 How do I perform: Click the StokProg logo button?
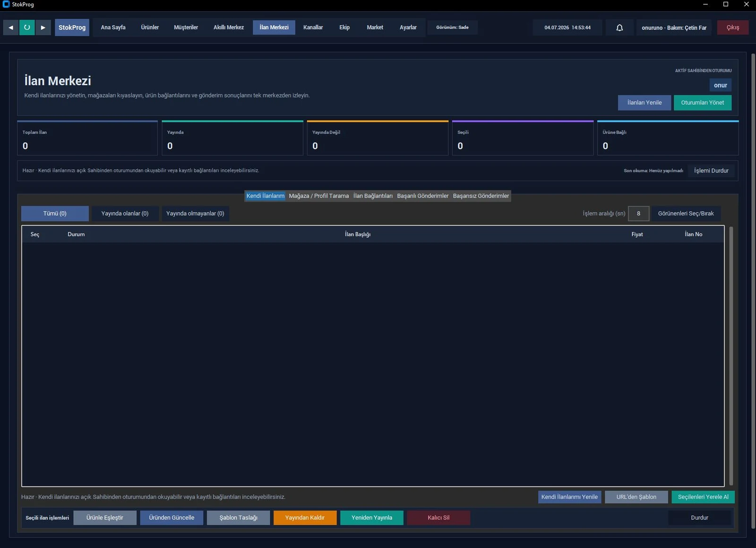tap(72, 27)
